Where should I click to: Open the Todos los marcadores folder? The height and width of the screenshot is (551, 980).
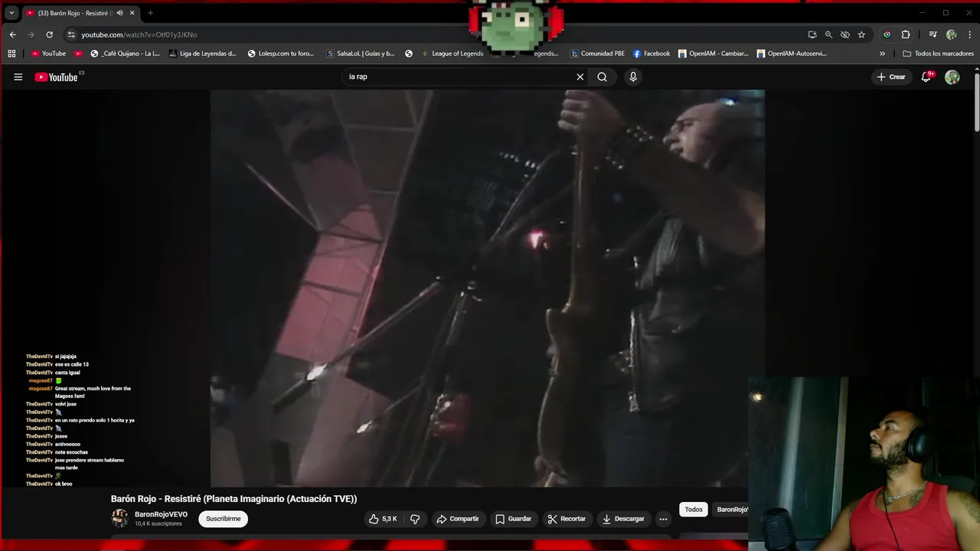[938, 54]
